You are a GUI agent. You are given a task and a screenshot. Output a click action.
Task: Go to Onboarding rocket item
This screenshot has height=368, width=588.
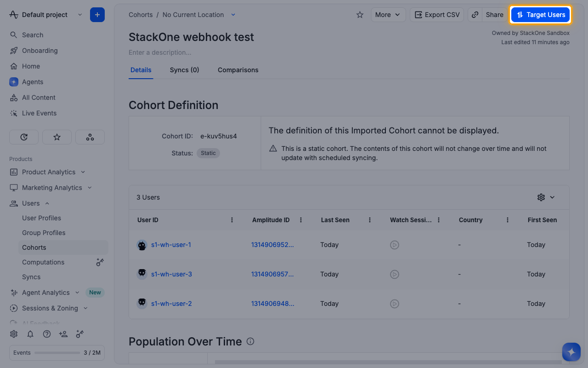pos(40,51)
